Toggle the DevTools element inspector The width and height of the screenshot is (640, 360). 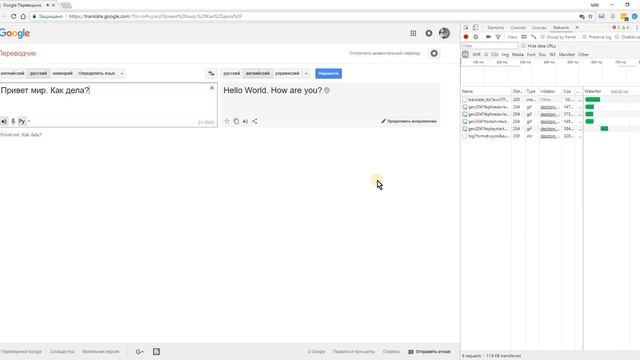click(x=466, y=27)
